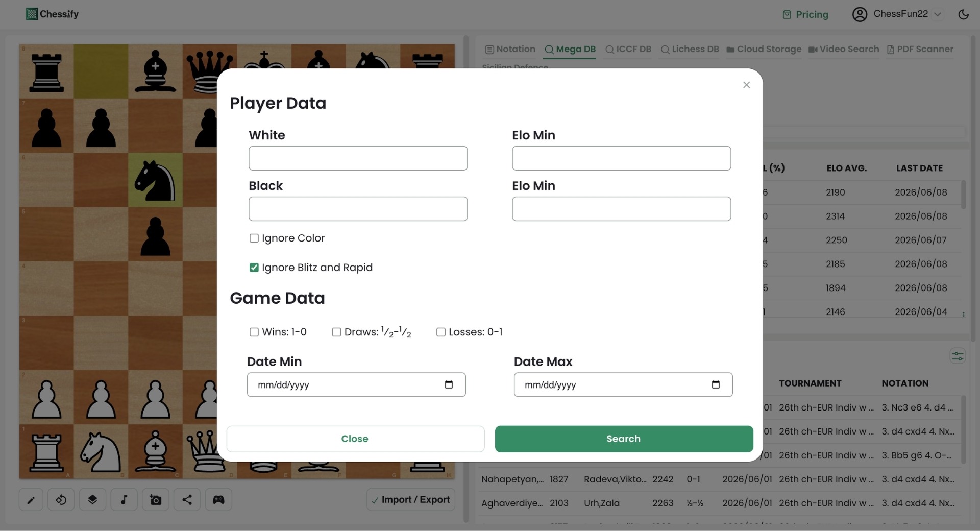The width and height of the screenshot is (980, 531).
Task: Open the Aghaverdiye vs Urh,Zala game row
Action: pyautogui.click(x=720, y=503)
